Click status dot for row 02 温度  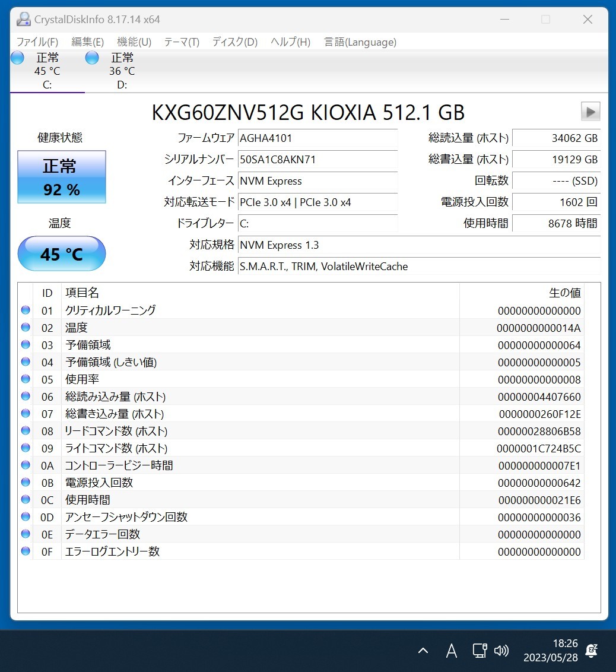26,327
